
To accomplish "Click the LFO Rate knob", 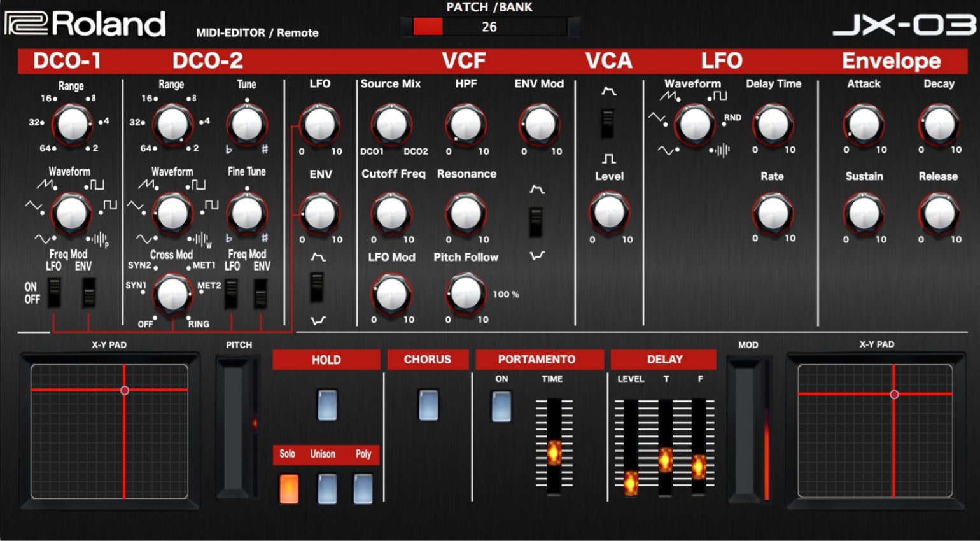I will [x=773, y=213].
